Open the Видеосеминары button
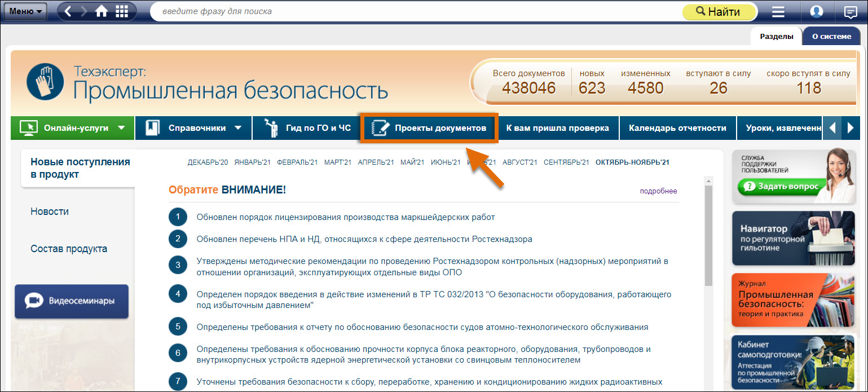 [x=72, y=301]
